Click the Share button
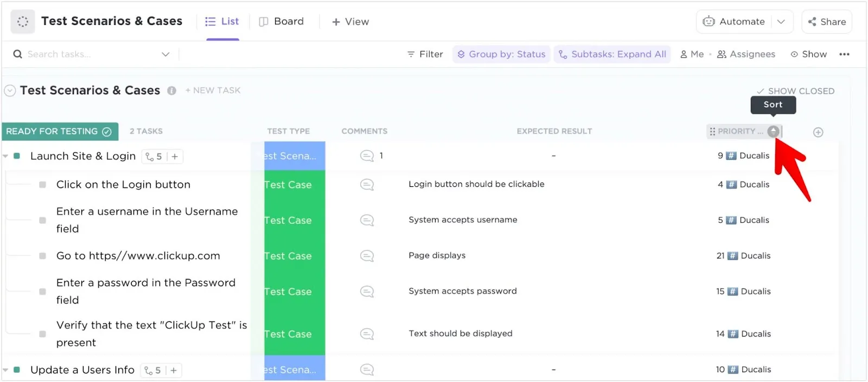Viewport: 868px width, 382px height. tap(827, 22)
